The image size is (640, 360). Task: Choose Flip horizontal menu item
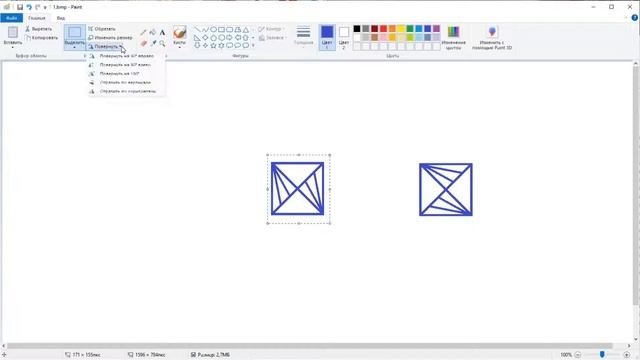coord(127,91)
